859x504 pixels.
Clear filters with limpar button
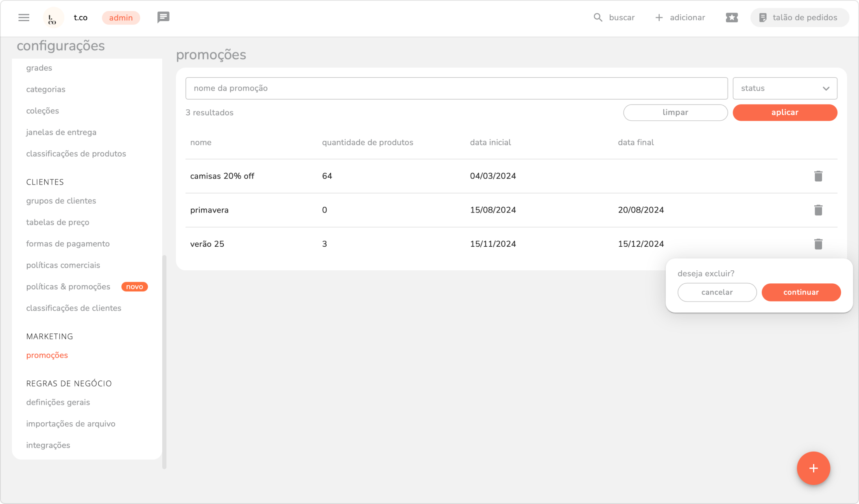coord(675,113)
